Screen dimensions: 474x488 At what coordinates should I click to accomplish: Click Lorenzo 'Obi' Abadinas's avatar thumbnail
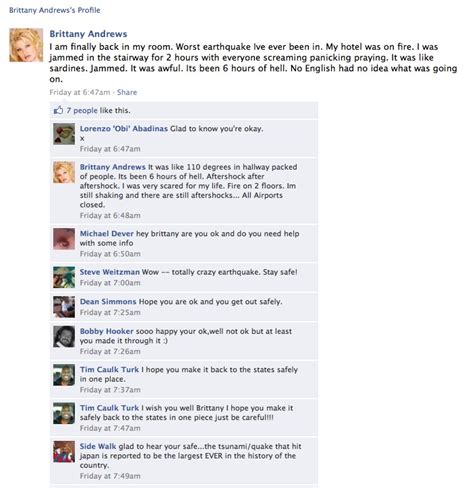coord(64,134)
